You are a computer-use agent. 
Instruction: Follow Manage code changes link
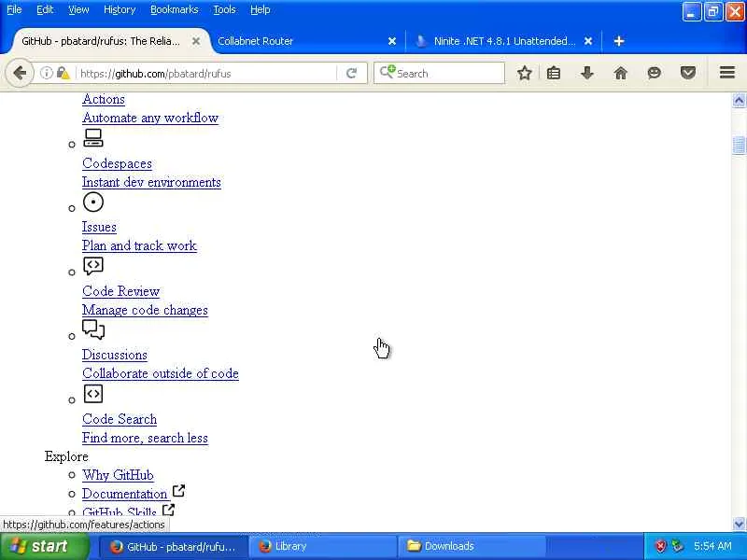(x=145, y=310)
